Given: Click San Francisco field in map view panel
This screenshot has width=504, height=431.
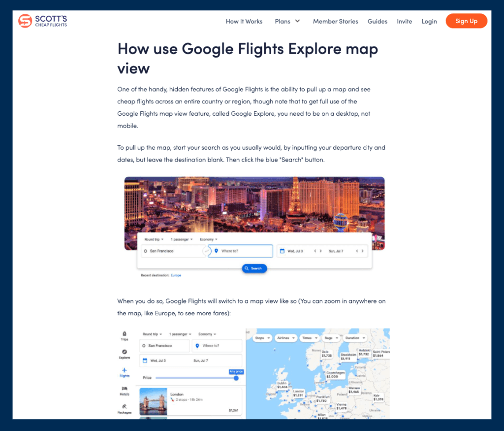Looking at the screenshot, I should point(164,346).
